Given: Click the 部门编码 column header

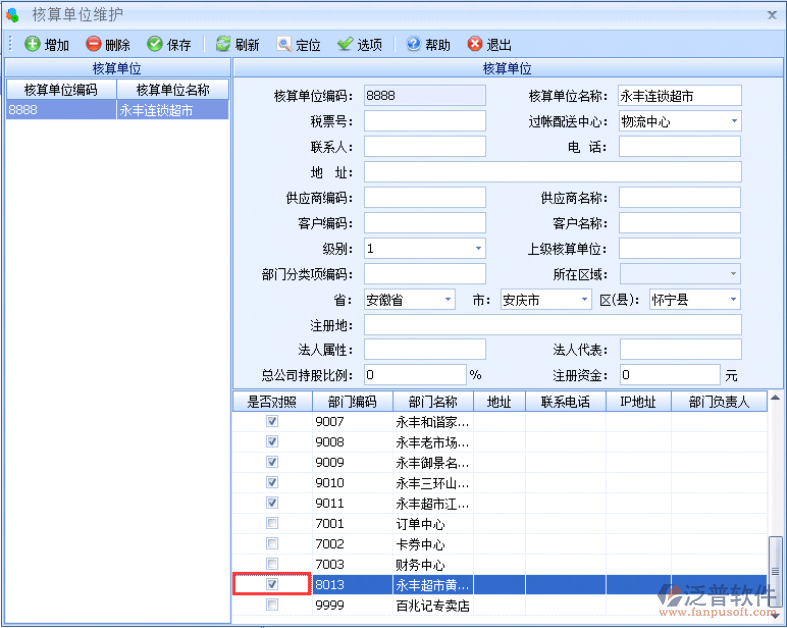Looking at the screenshot, I should [351, 402].
